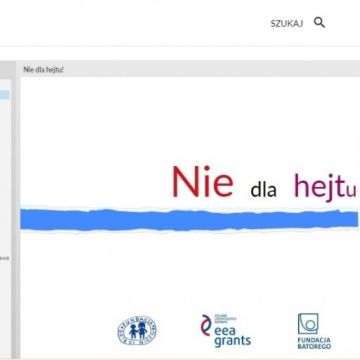
Task: Click the black word 'dla' in the slide
Action: [x=263, y=190]
